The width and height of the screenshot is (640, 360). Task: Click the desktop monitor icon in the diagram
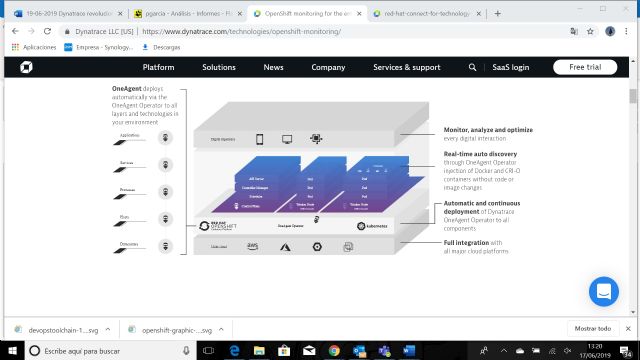287,139
